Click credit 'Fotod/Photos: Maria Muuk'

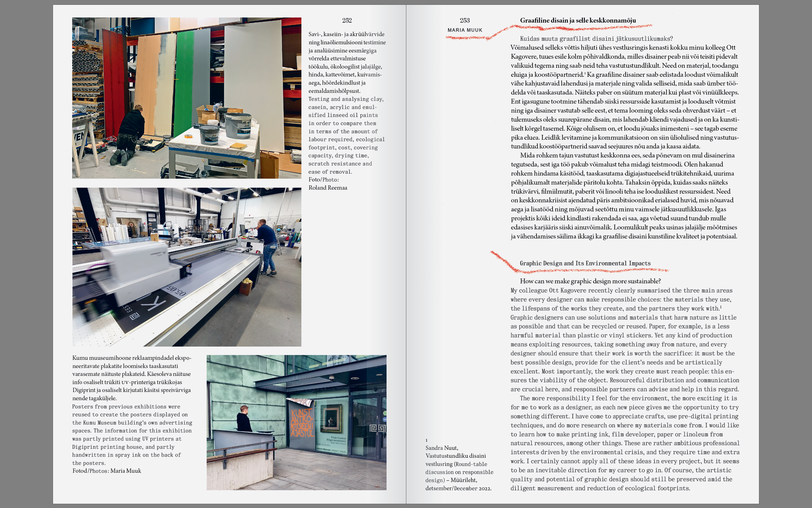(107, 471)
